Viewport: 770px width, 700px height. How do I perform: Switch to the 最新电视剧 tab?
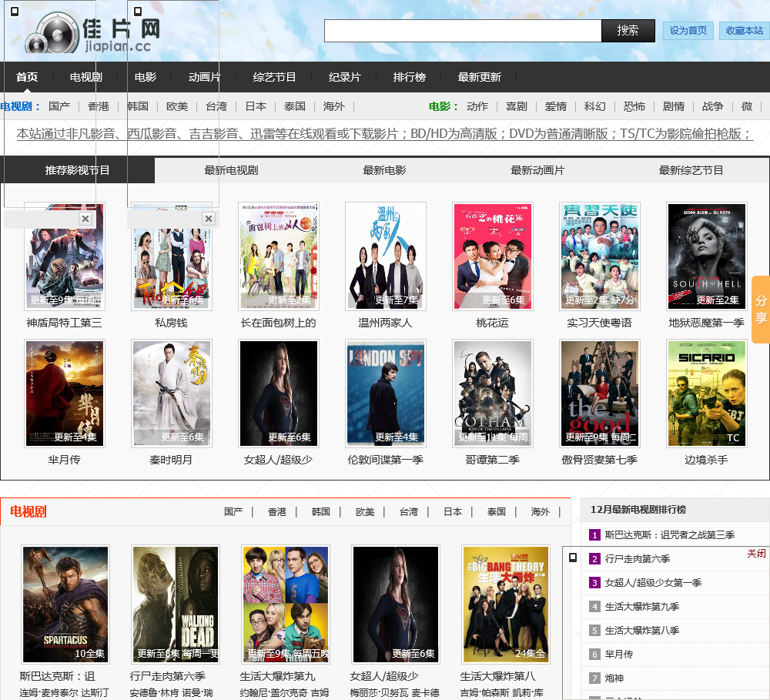point(231,170)
